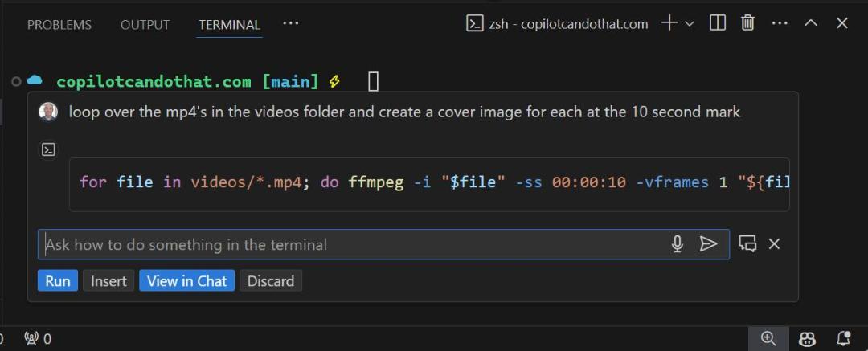Screen dimensions: 868x351
Task: Expand the launch profile dropdown chevron
Action: [x=690, y=23]
